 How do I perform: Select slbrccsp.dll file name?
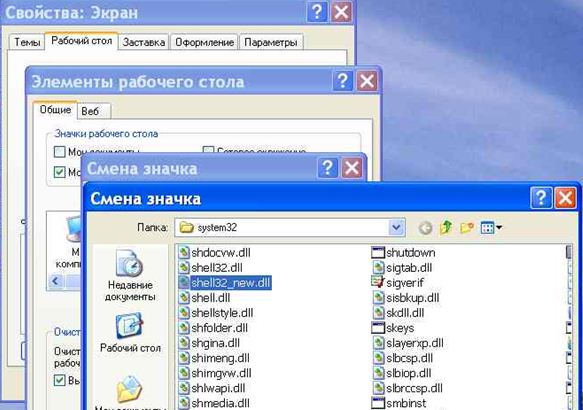pyautogui.click(x=414, y=388)
